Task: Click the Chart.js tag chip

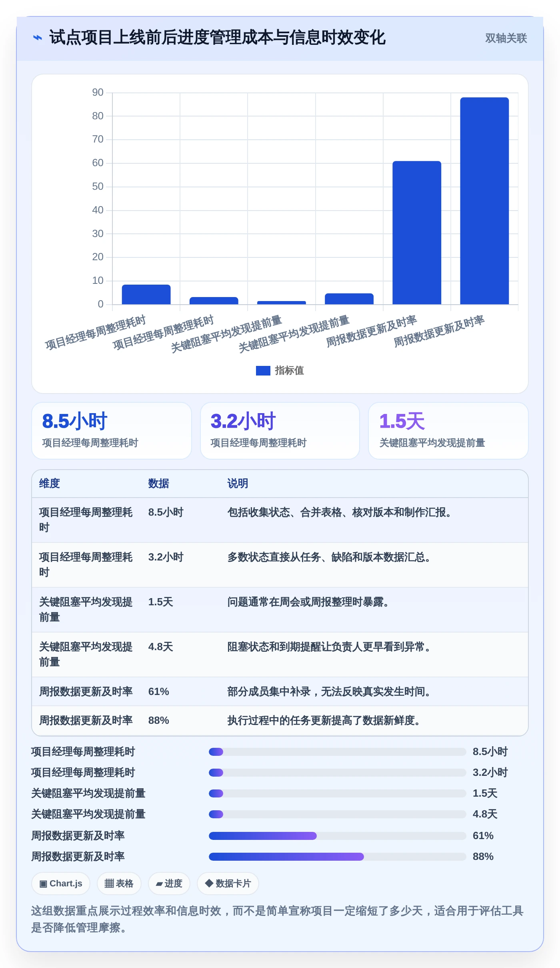Action: point(61,884)
